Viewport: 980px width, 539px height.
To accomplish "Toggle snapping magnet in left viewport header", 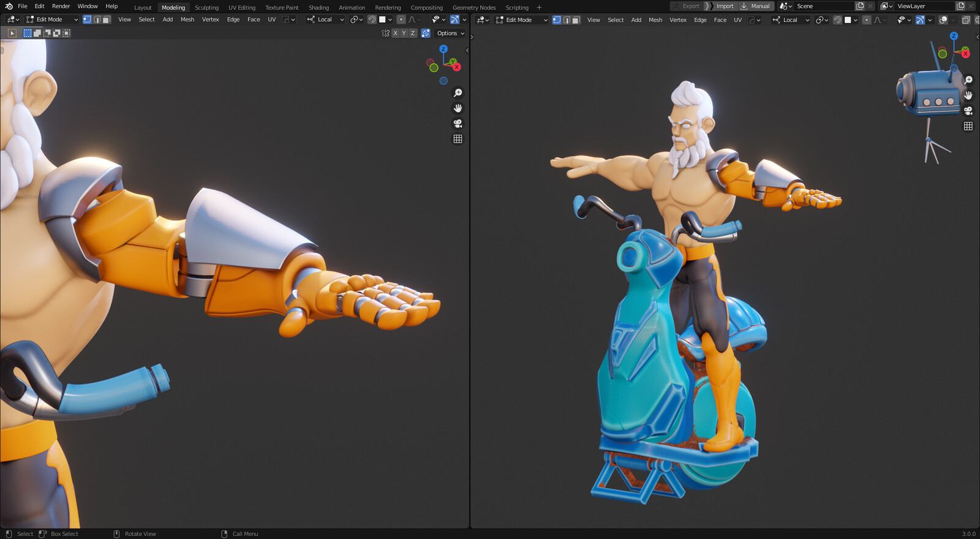I will coord(372,20).
